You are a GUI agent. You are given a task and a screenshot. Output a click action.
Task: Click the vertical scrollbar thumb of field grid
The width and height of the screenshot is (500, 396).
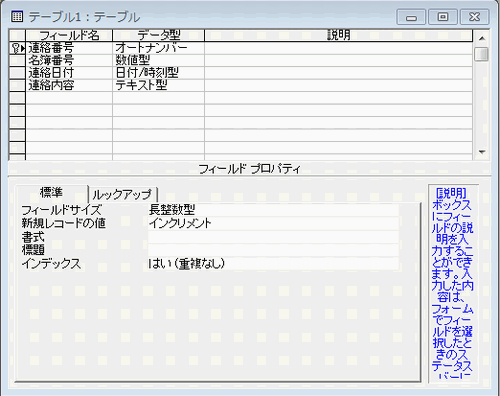[482, 54]
